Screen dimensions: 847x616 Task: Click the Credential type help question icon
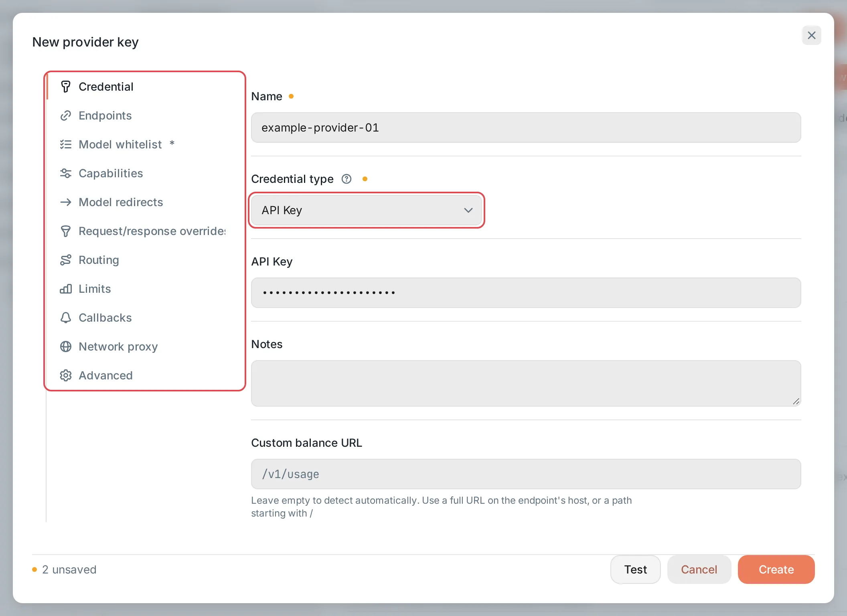(x=346, y=179)
